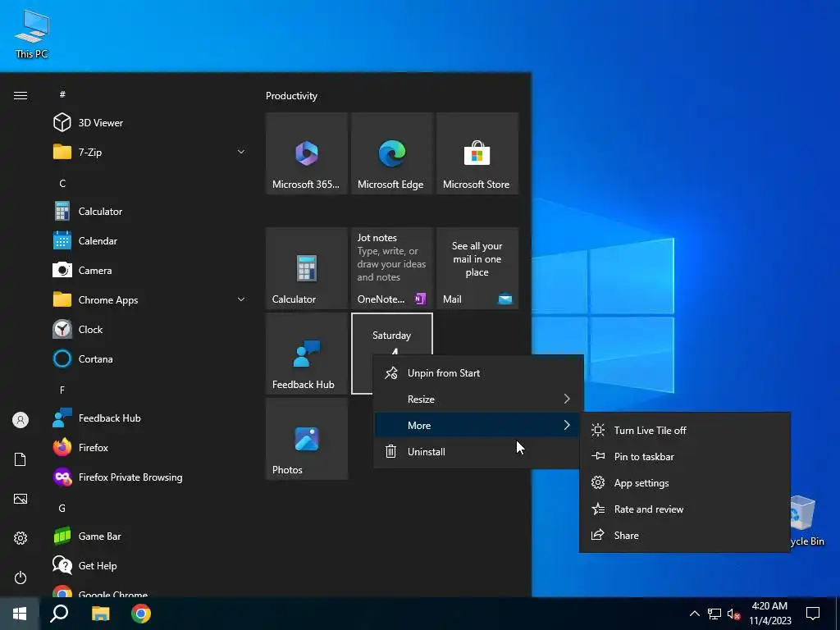Click the Windows Start button
The image size is (840, 630).
pyautogui.click(x=20, y=614)
